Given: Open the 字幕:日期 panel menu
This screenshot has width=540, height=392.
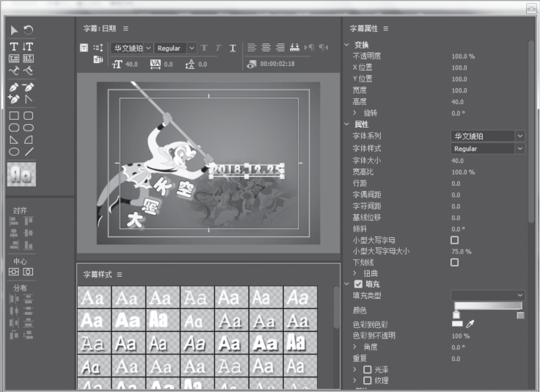Looking at the screenshot, I should tap(125, 29).
